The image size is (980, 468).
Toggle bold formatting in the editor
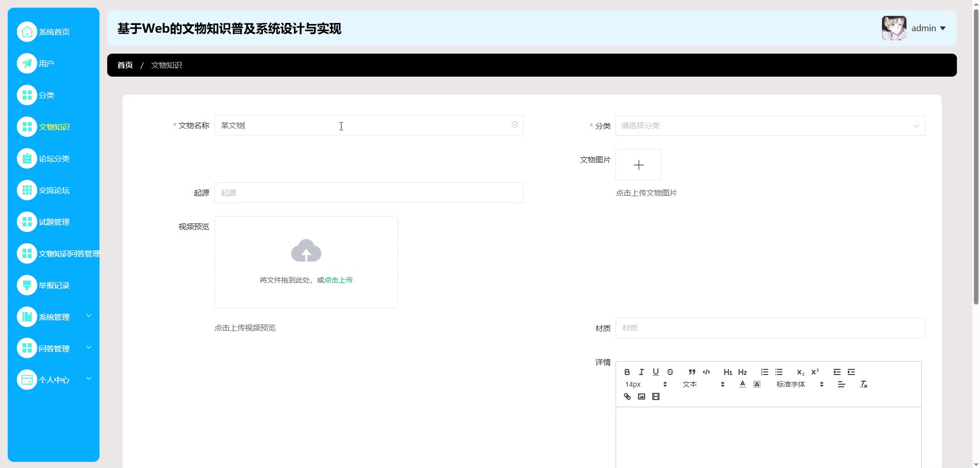point(627,372)
